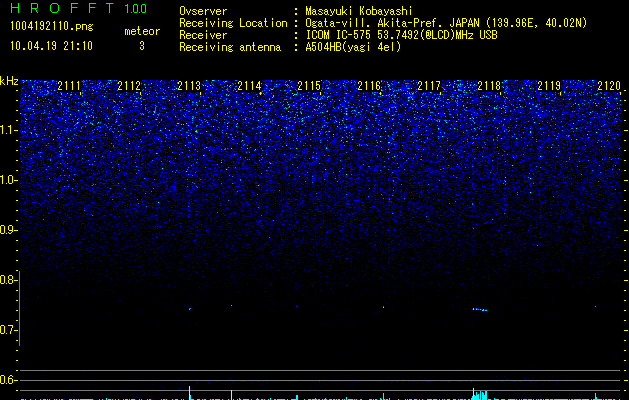Click the version number 1.0.0
Screen dimensions: 629x400
135,8
